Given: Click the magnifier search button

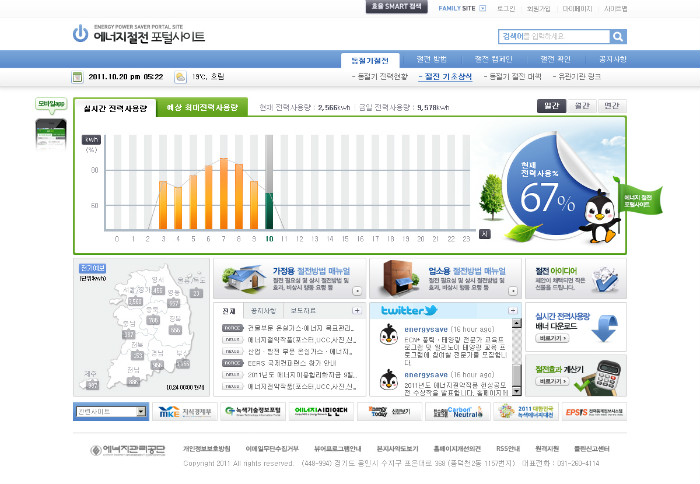Looking at the screenshot, I should click(x=618, y=37).
